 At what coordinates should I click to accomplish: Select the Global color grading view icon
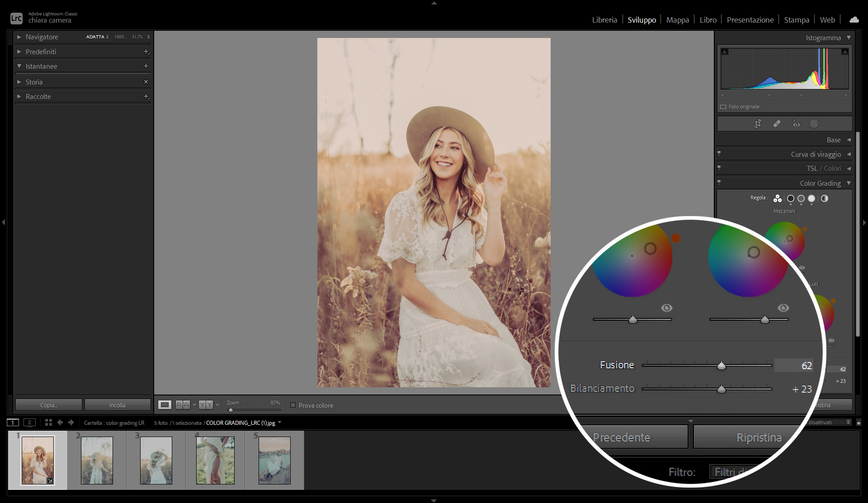(x=825, y=198)
